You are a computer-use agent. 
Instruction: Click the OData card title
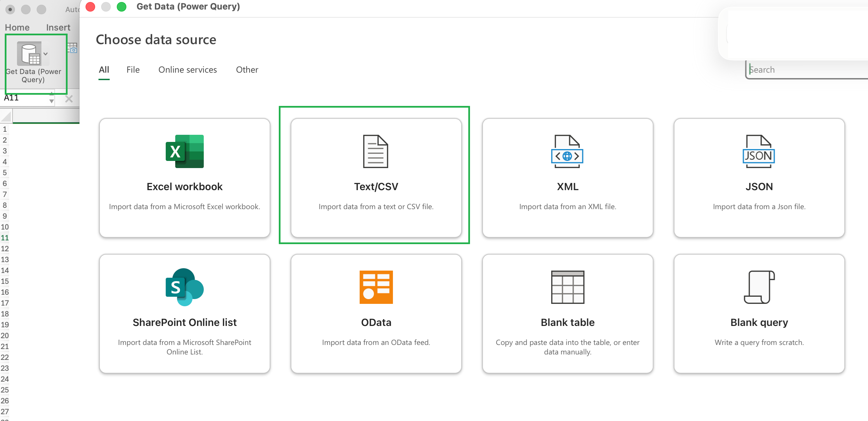click(376, 323)
